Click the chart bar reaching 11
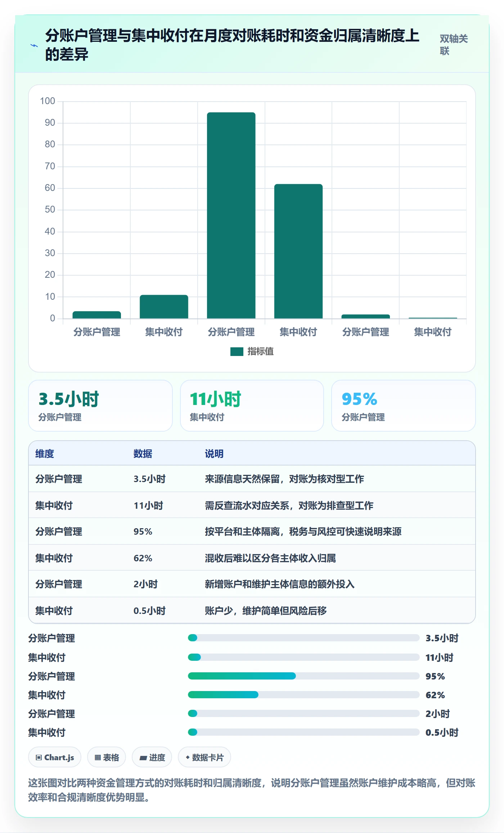Screen dimensions: 504x833 click(164, 307)
